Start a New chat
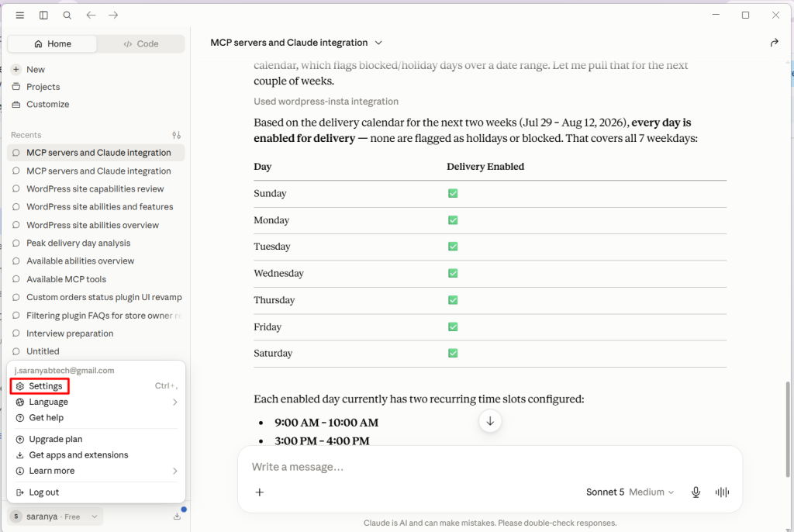 (96, 70)
